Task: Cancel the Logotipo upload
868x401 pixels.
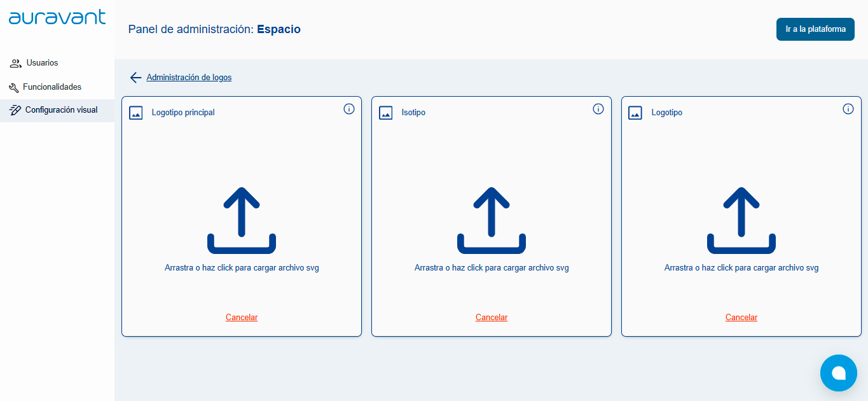Action: 741,318
